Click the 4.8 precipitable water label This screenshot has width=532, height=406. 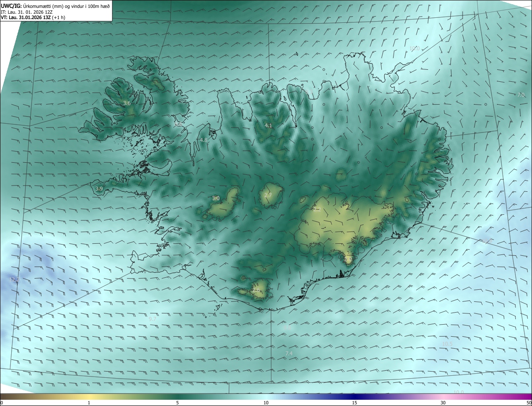tap(203, 140)
